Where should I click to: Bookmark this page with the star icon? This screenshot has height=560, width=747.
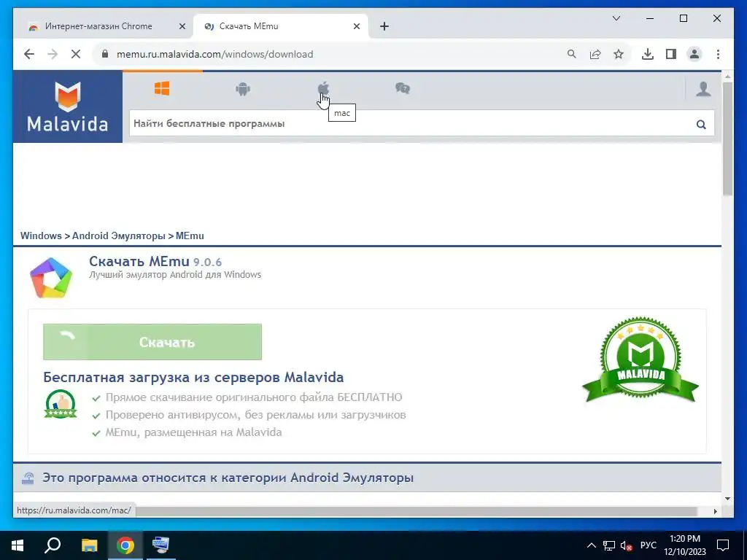coord(619,54)
